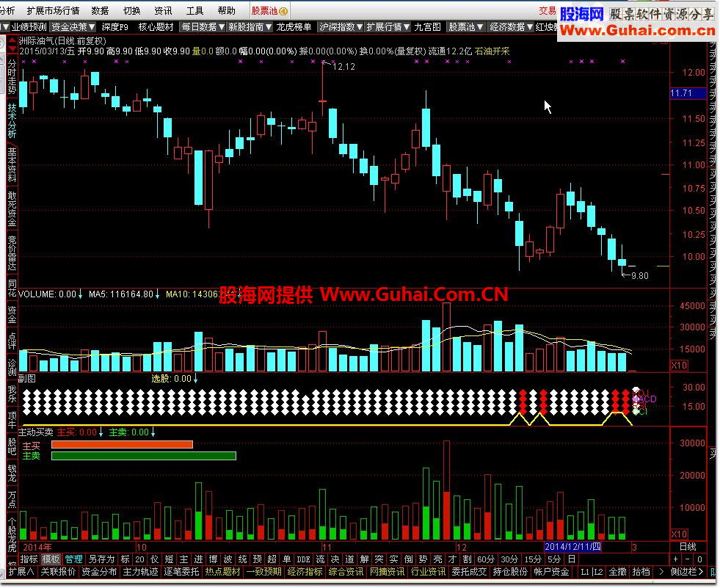Click the 0 reset button beside zoom
Screen dimensions: 720x588
tap(699, 559)
